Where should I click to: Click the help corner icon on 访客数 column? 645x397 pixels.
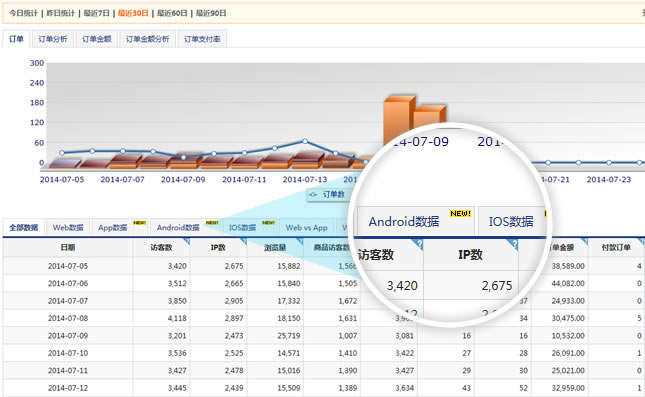pyautogui.click(x=186, y=241)
